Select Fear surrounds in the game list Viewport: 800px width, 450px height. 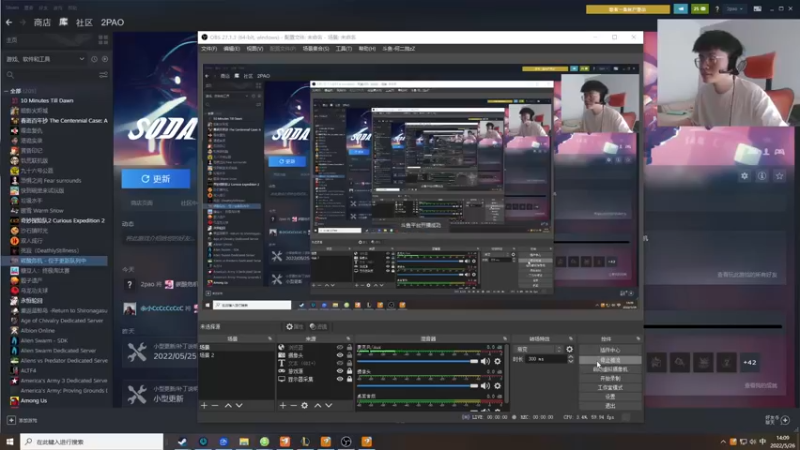[x=51, y=181]
